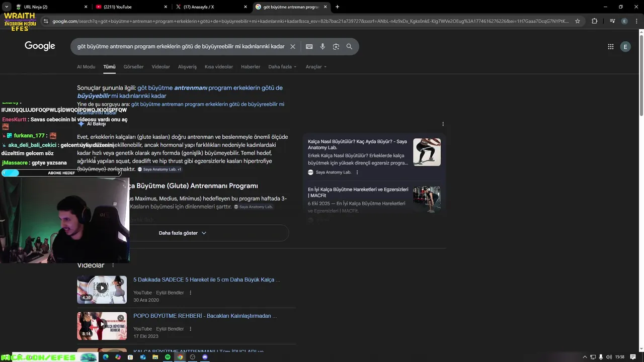The height and width of the screenshot is (362, 644).
Task: Open the on-screen keyboard input tool
Action: (x=309, y=46)
